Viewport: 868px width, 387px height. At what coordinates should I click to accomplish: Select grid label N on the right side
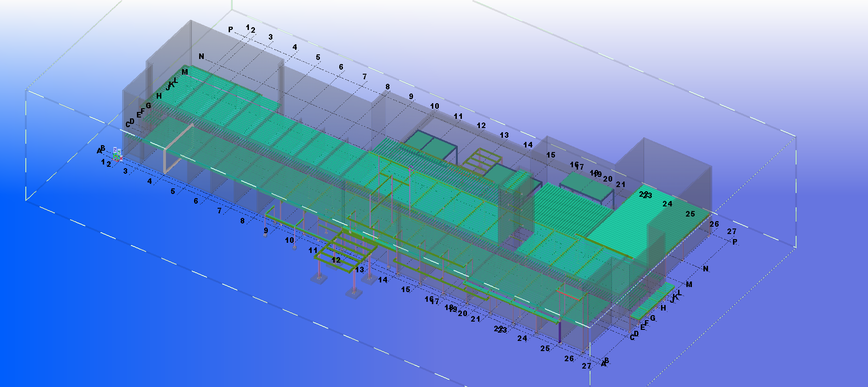point(705,269)
